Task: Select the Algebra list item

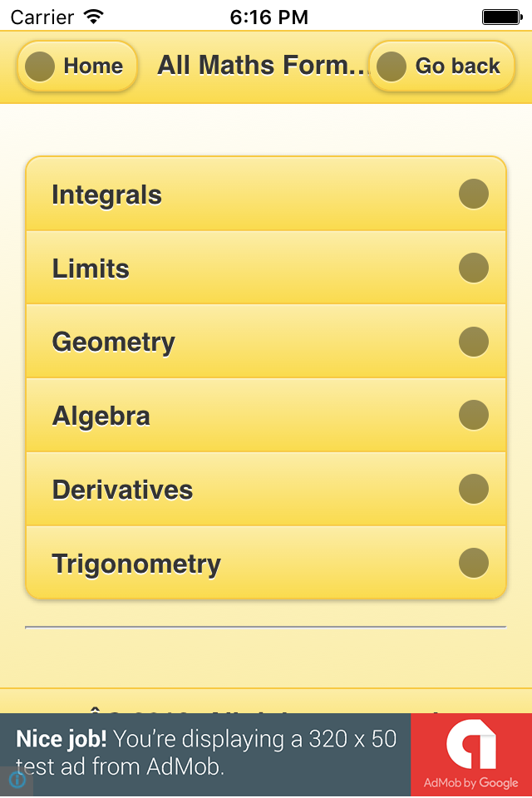Action: [x=101, y=416]
